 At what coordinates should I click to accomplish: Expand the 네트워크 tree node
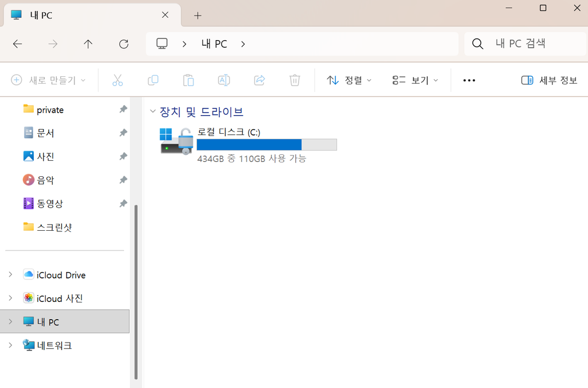click(x=10, y=345)
